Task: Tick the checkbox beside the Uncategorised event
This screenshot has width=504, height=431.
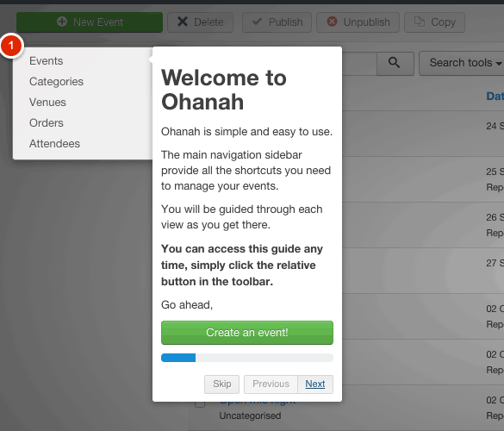Action: point(200,403)
